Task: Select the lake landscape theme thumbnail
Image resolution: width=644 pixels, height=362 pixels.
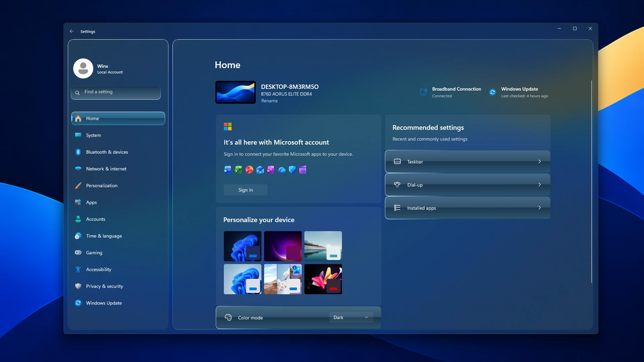Action: coord(323,246)
